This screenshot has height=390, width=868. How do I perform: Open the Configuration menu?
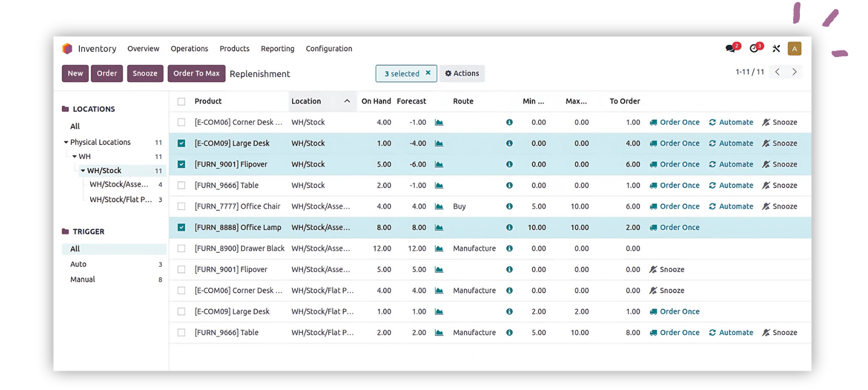tap(329, 48)
